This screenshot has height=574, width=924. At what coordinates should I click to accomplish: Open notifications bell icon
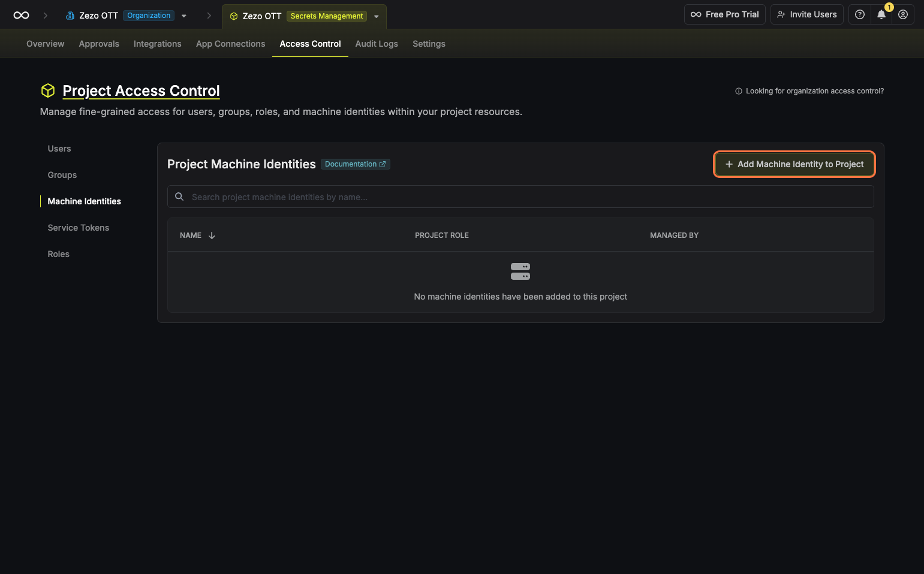(881, 14)
